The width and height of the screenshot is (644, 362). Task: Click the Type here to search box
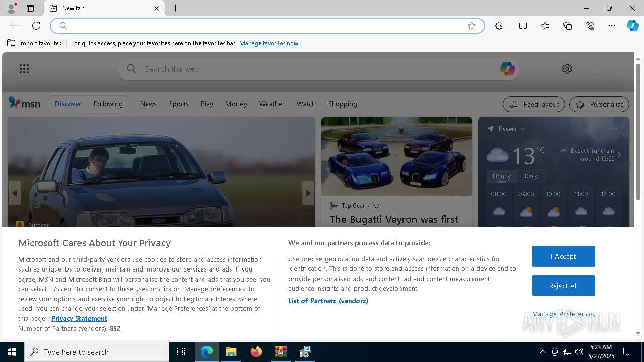97,352
